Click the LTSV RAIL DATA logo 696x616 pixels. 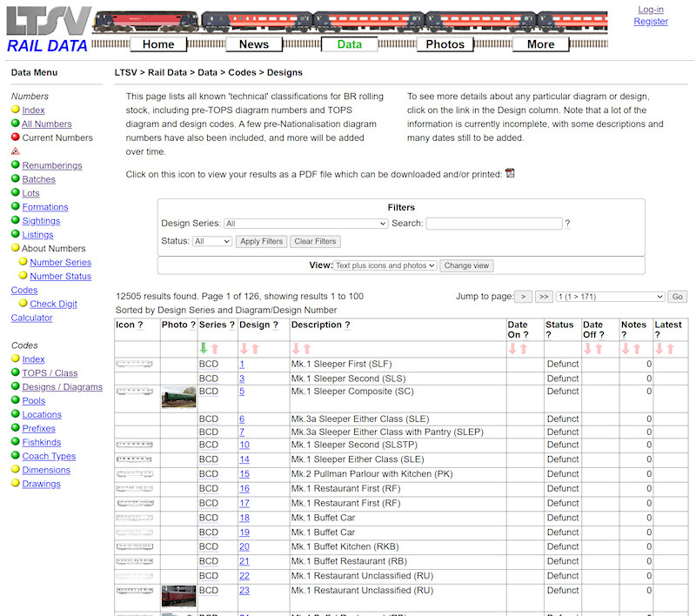click(x=43, y=26)
